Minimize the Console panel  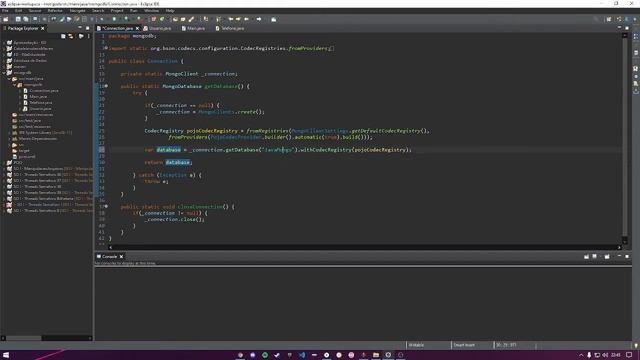click(619, 256)
